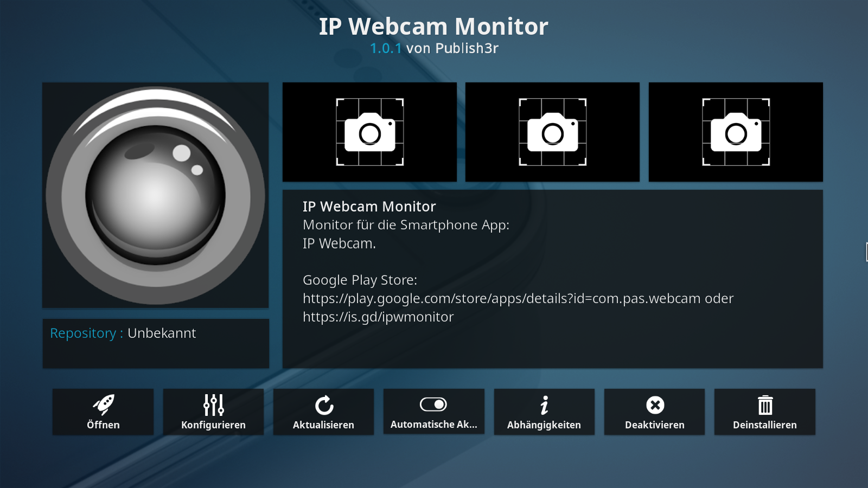Click the Repository: Unbekannt text
The image size is (868, 488).
(123, 333)
